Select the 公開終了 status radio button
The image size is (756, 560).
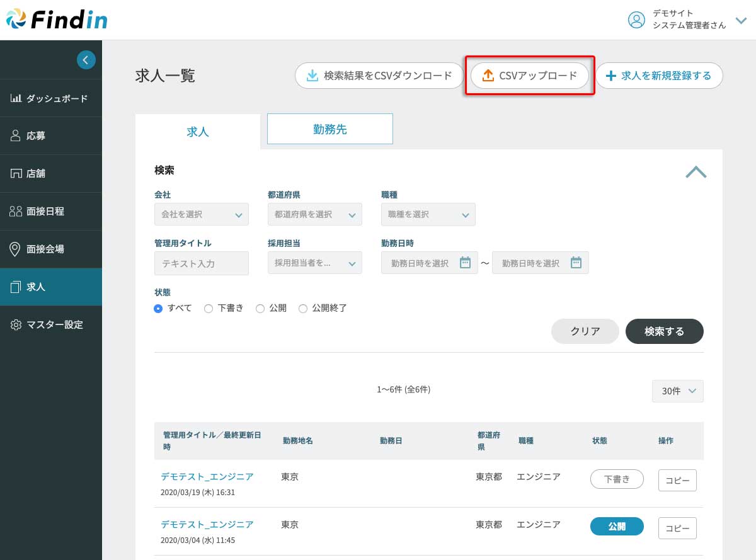coord(303,309)
